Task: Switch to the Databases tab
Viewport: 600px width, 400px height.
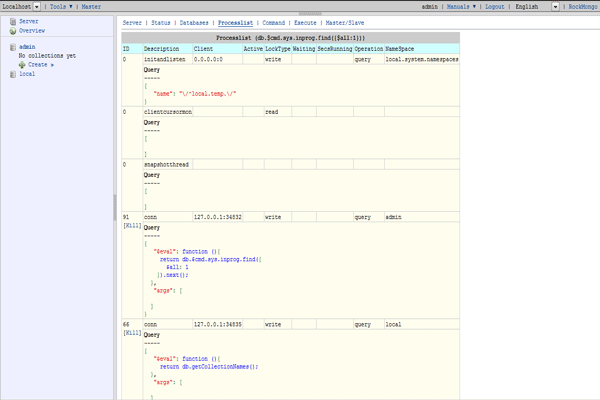Action: pos(195,21)
